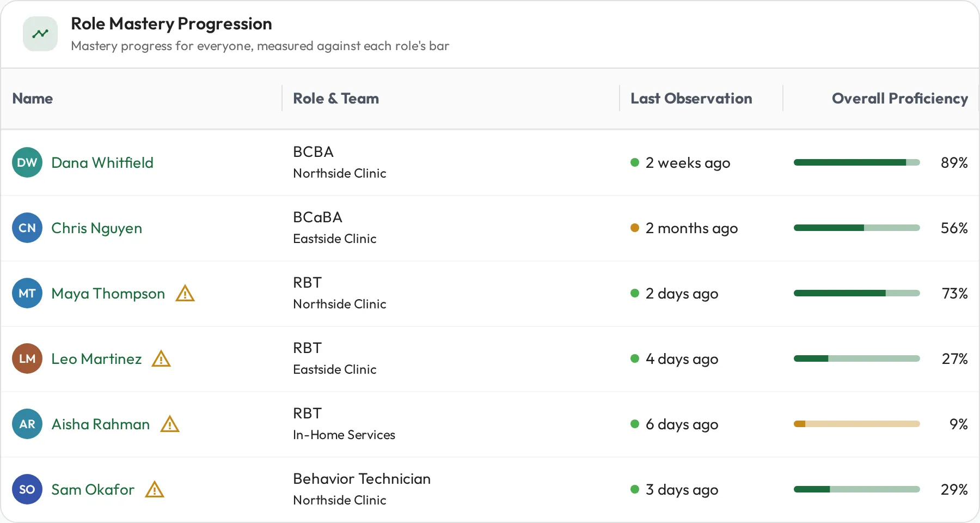Click warning icon beside Leo Martinez
Viewport: 980px width, 523px height.
pyautogui.click(x=161, y=359)
